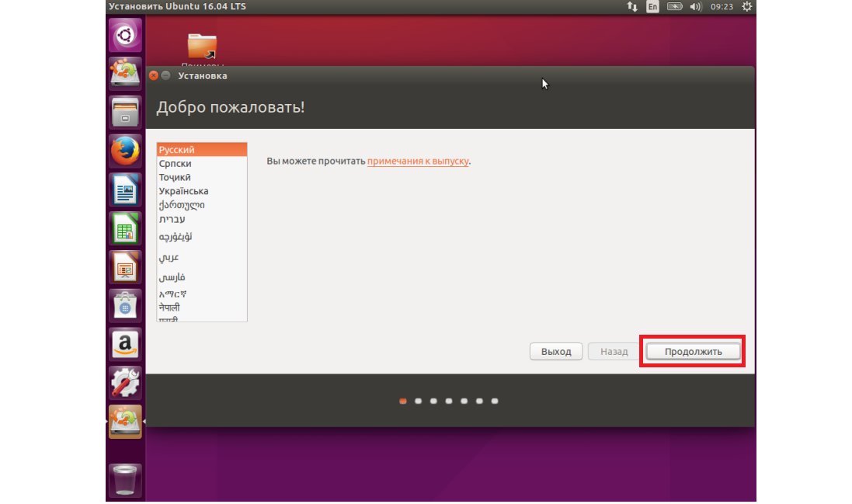Close the Установка installer window
852x504 pixels.
pyautogui.click(x=154, y=75)
